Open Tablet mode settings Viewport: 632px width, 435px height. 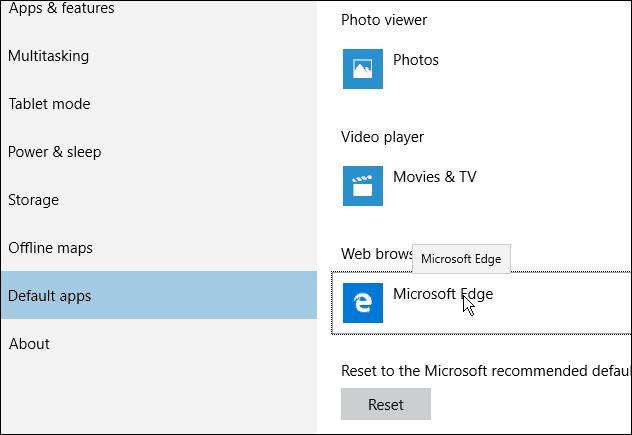tap(49, 104)
